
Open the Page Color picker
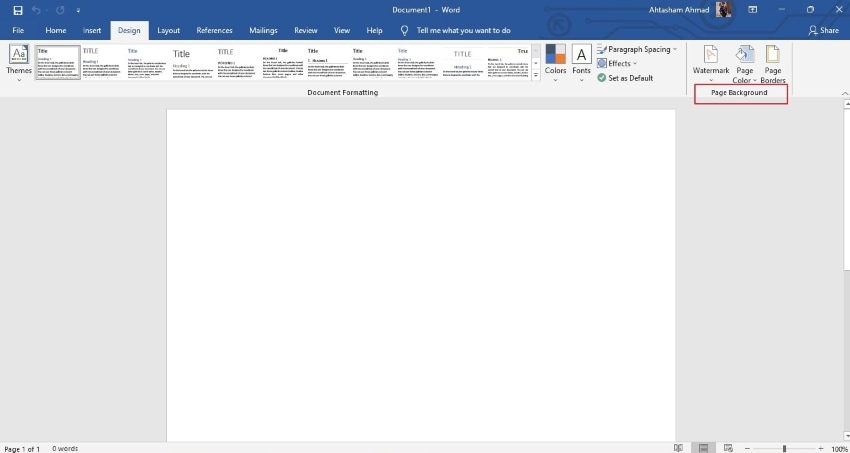[744, 63]
